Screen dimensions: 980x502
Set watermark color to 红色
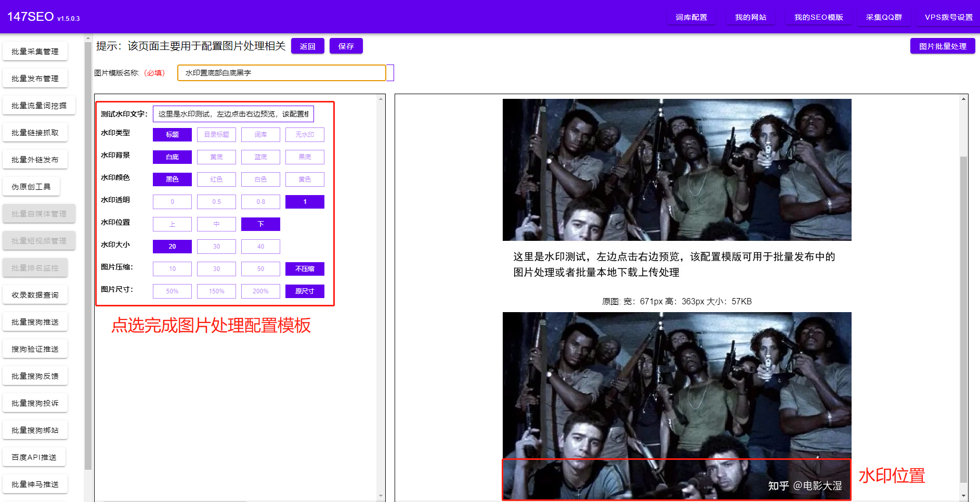(216, 179)
